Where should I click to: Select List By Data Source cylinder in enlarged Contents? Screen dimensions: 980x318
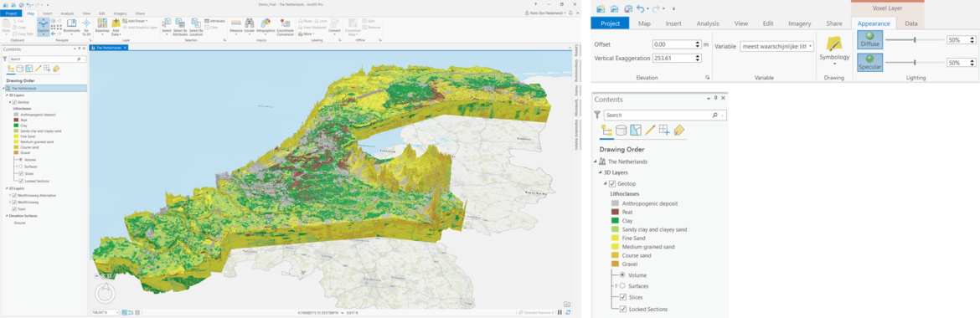pyautogui.click(x=622, y=130)
